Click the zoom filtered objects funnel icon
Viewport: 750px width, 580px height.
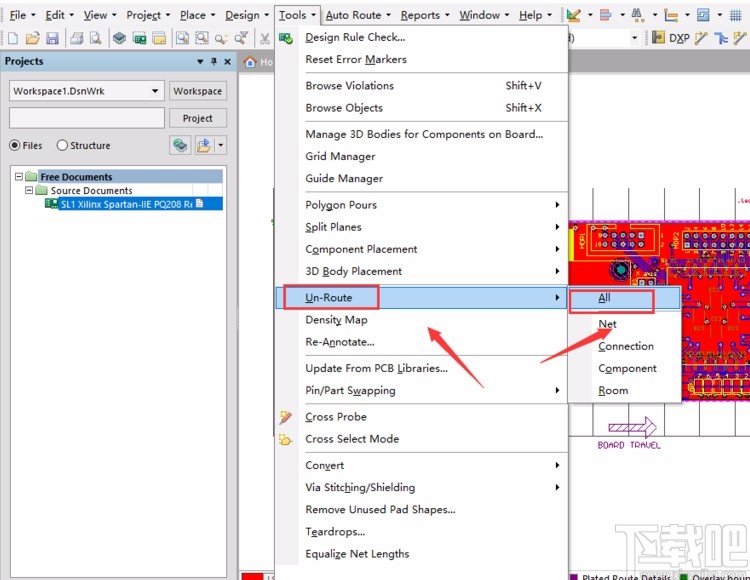click(x=242, y=38)
